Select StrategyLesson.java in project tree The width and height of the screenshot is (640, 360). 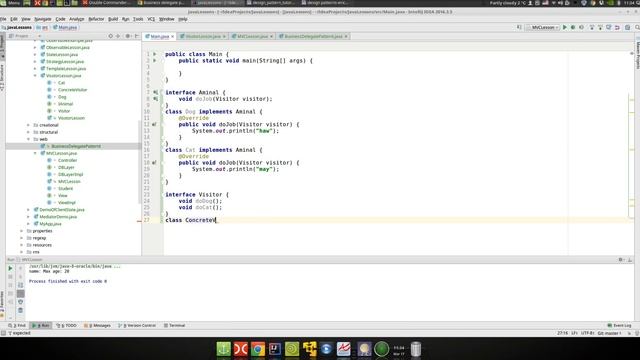click(x=65, y=62)
